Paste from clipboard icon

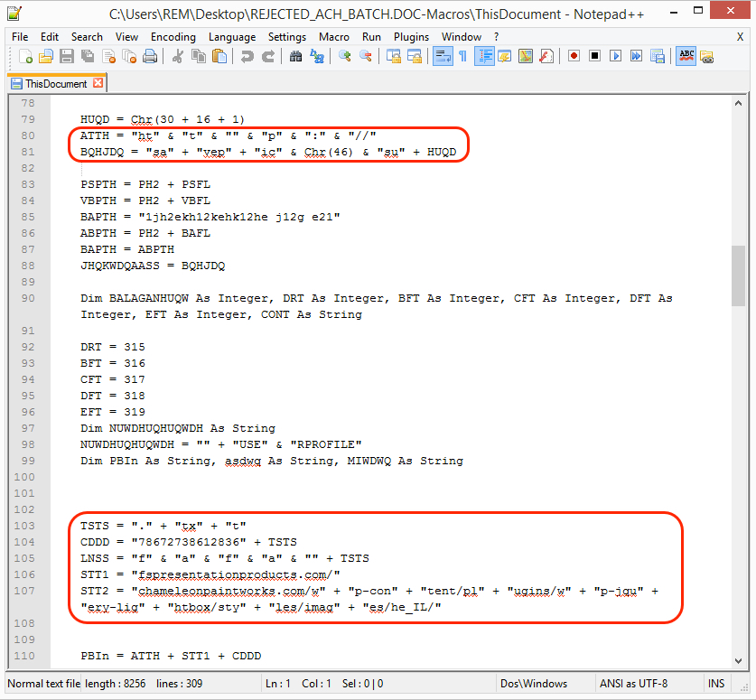click(x=219, y=56)
